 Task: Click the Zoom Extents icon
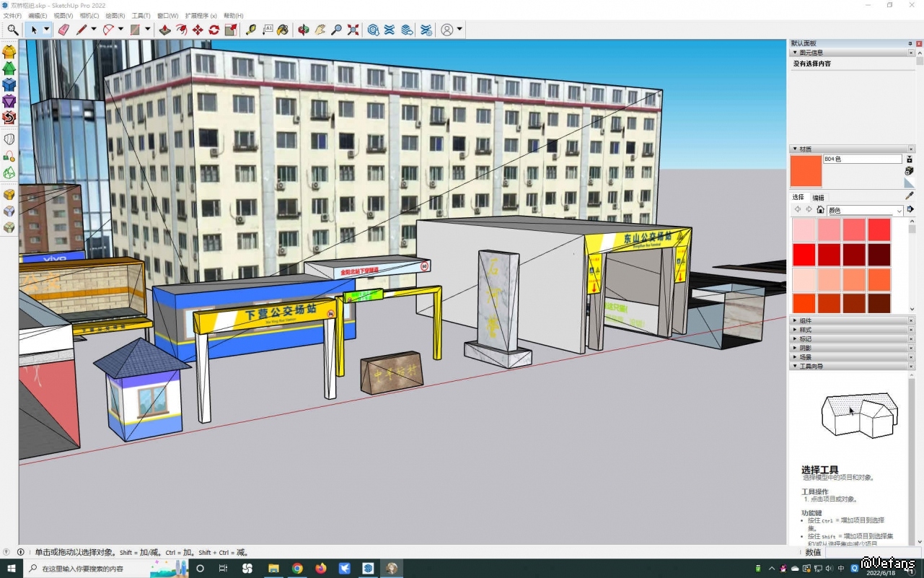pos(353,30)
